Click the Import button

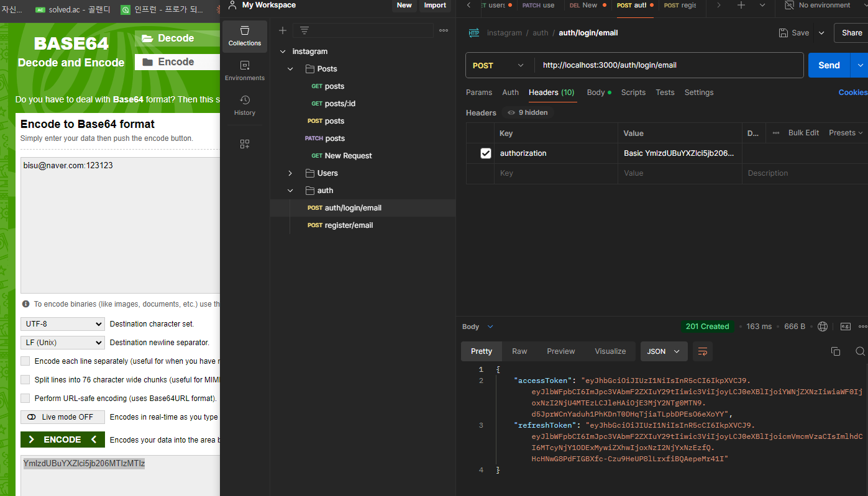(435, 5)
